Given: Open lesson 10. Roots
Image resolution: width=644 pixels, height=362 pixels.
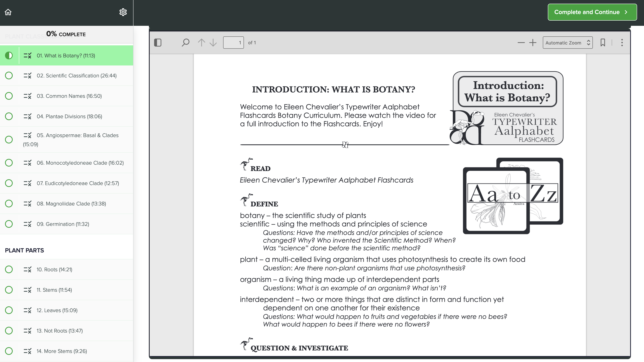Looking at the screenshot, I should [x=67, y=269].
